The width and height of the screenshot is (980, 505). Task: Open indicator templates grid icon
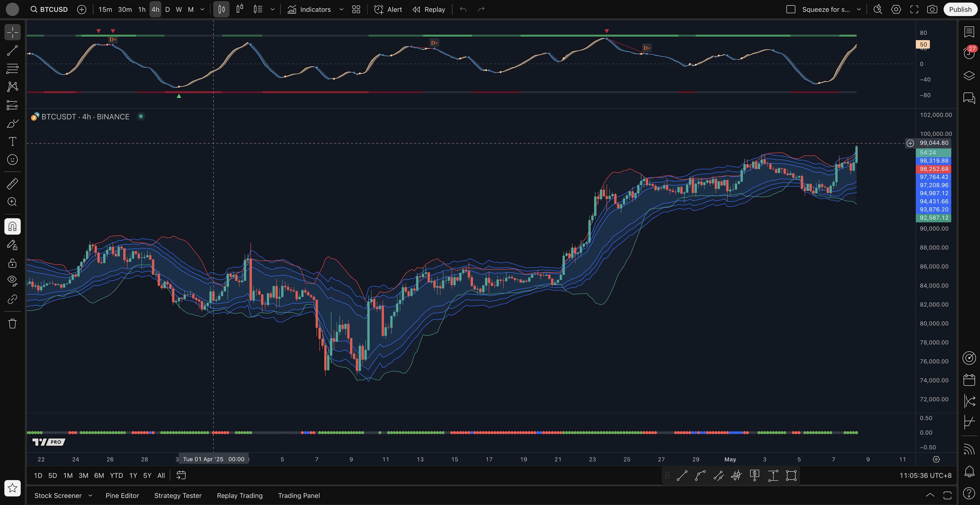(x=356, y=9)
